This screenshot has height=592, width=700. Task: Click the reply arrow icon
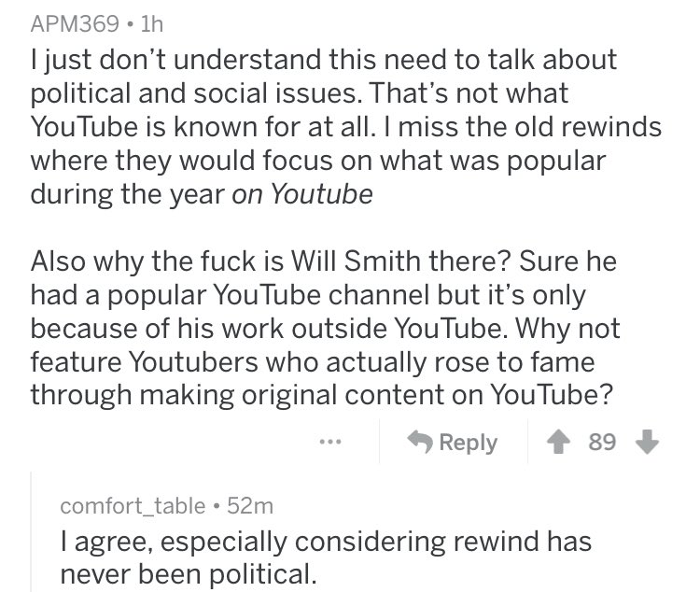pos(420,442)
